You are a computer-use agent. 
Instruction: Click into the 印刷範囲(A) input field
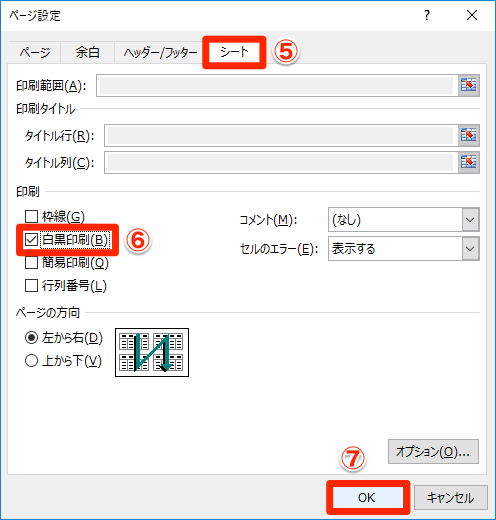277,86
